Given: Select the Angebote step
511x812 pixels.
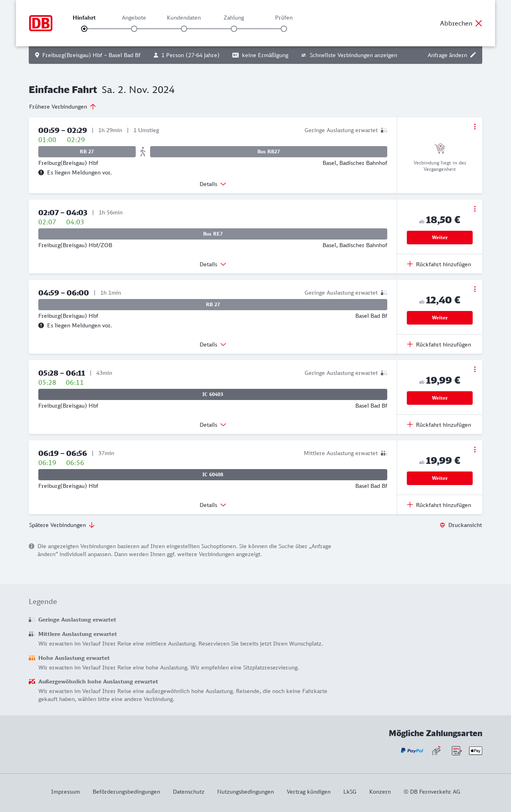Looking at the screenshot, I should [134, 28].
